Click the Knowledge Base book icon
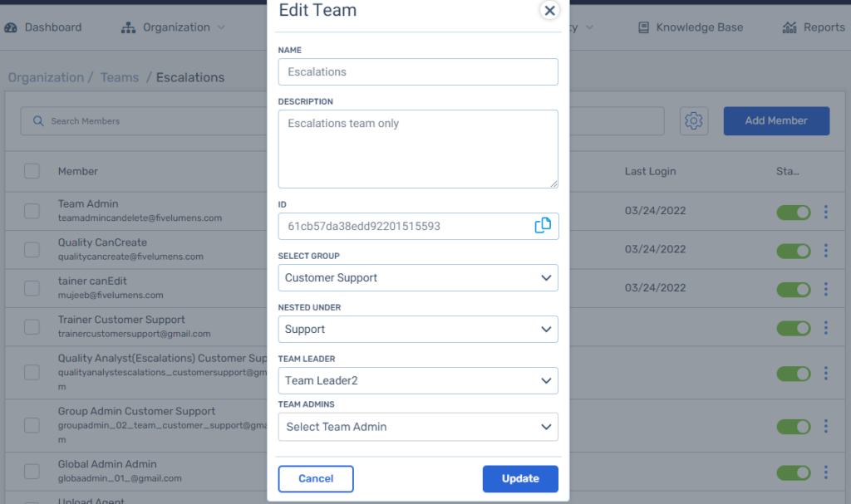Image resolution: width=851 pixels, height=504 pixels. (x=643, y=27)
